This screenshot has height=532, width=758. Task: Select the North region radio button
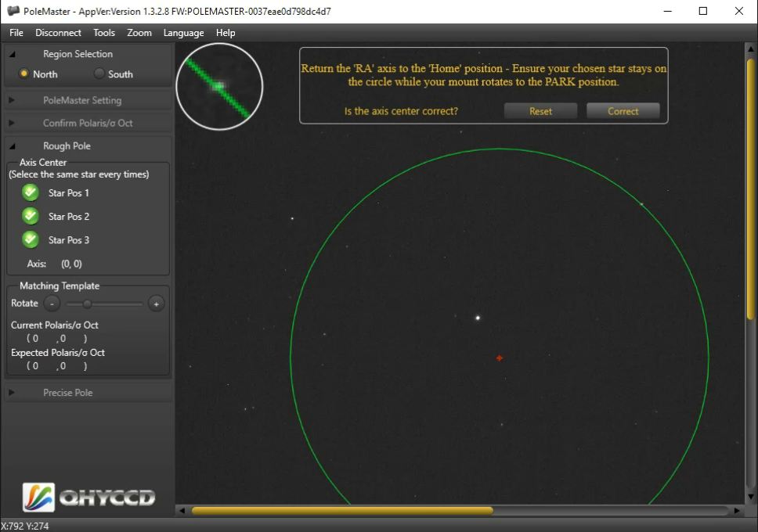(x=24, y=74)
